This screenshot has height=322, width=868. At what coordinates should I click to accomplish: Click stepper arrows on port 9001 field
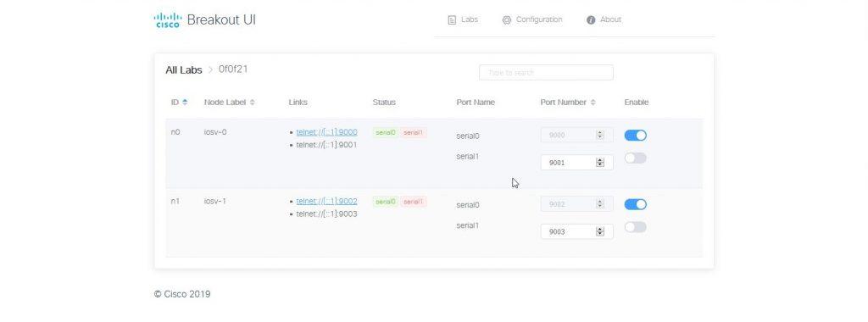pos(600,163)
